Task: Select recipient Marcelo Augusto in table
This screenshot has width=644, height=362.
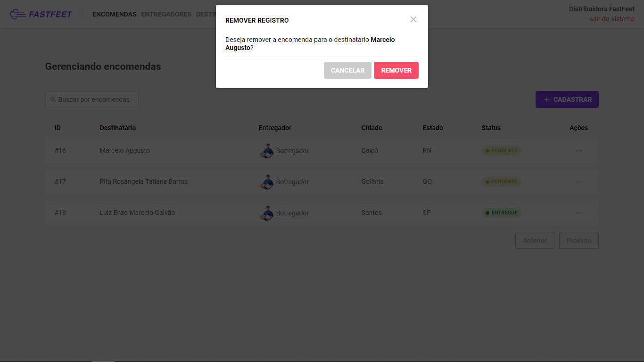Action: (125, 150)
